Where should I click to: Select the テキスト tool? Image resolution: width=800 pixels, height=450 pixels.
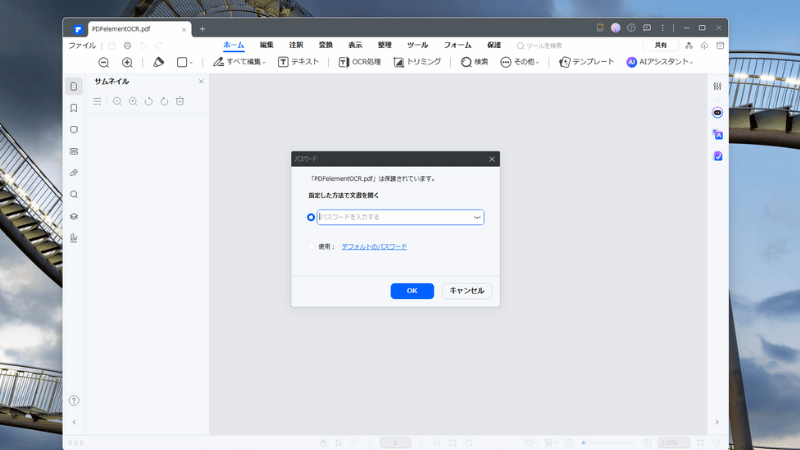coord(298,62)
